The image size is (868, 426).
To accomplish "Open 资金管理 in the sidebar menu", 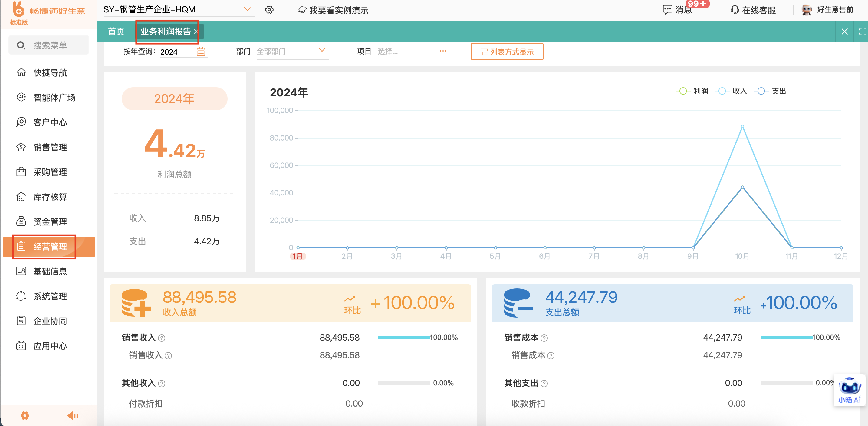I will point(50,221).
